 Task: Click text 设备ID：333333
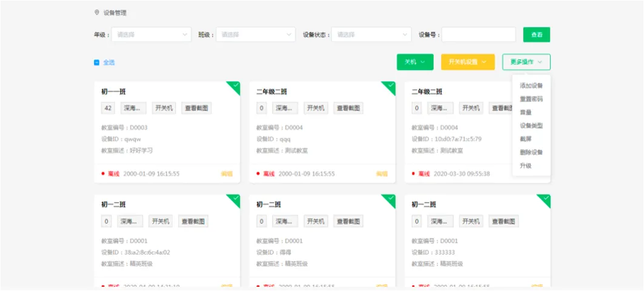[433, 252]
